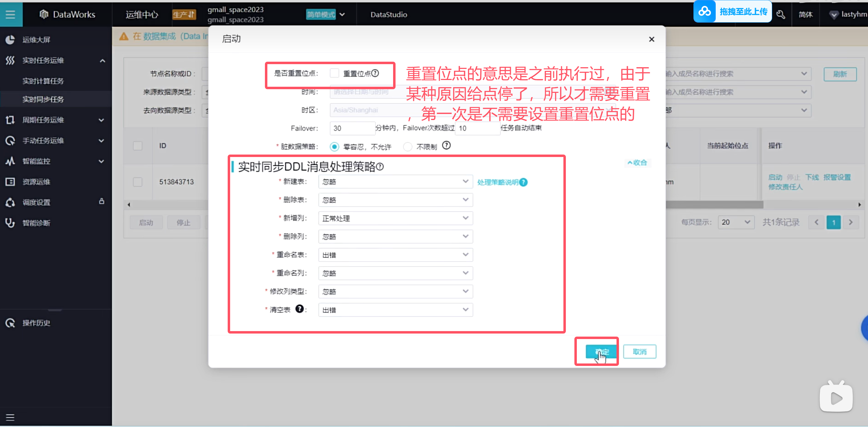
Task: Open 操作历史 in the sidebar
Action: 36,323
